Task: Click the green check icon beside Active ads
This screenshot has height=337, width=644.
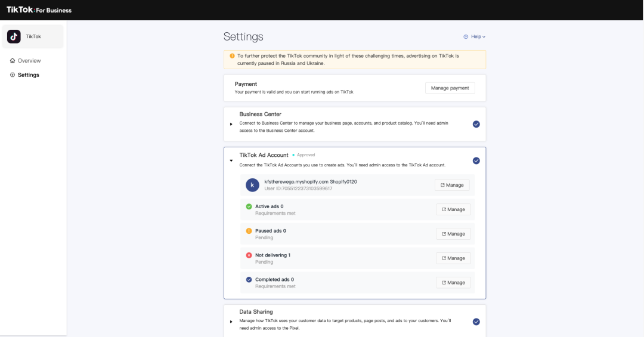Action: pos(249,206)
